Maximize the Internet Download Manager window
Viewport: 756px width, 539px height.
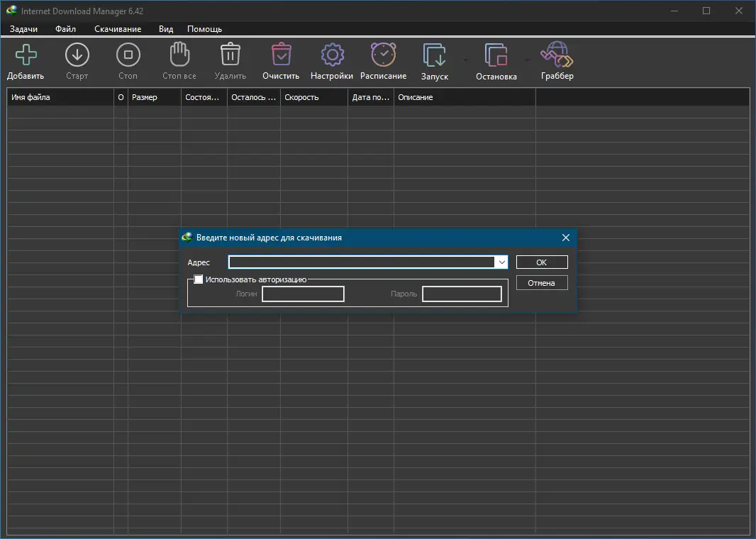pos(706,11)
